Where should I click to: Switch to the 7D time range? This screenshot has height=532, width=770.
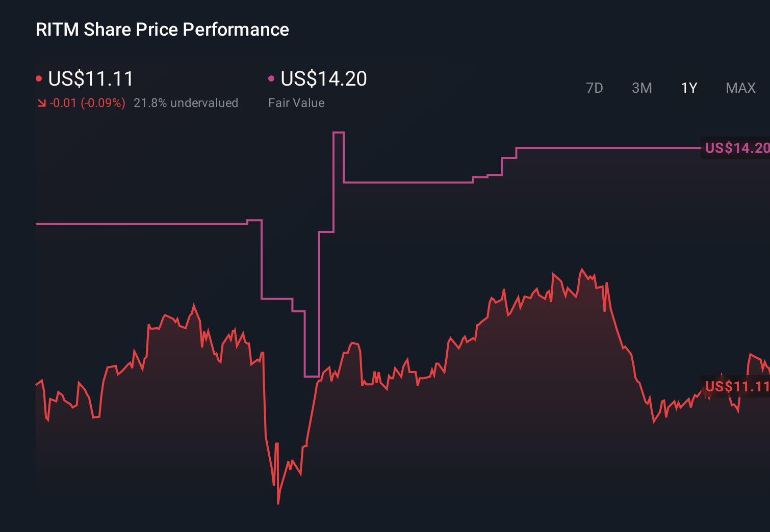click(x=595, y=88)
